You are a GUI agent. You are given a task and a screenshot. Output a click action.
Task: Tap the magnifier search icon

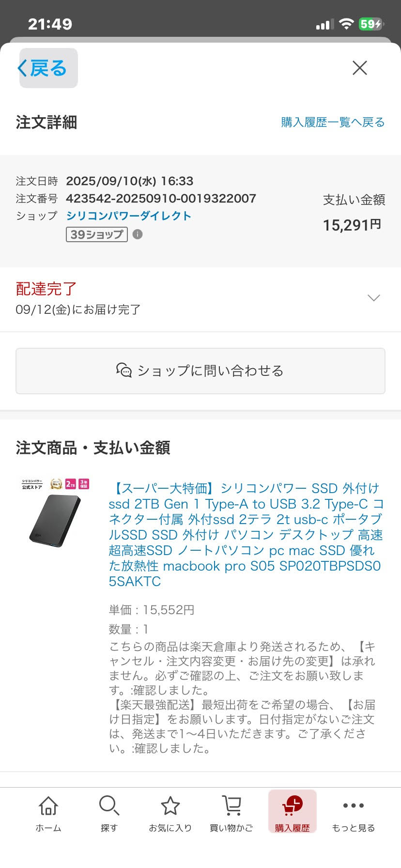pos(109,806)
